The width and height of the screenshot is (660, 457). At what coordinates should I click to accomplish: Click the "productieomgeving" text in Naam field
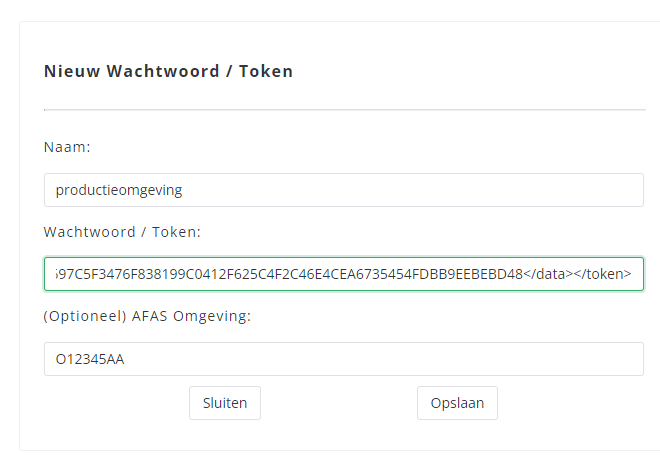coord(119,190)
